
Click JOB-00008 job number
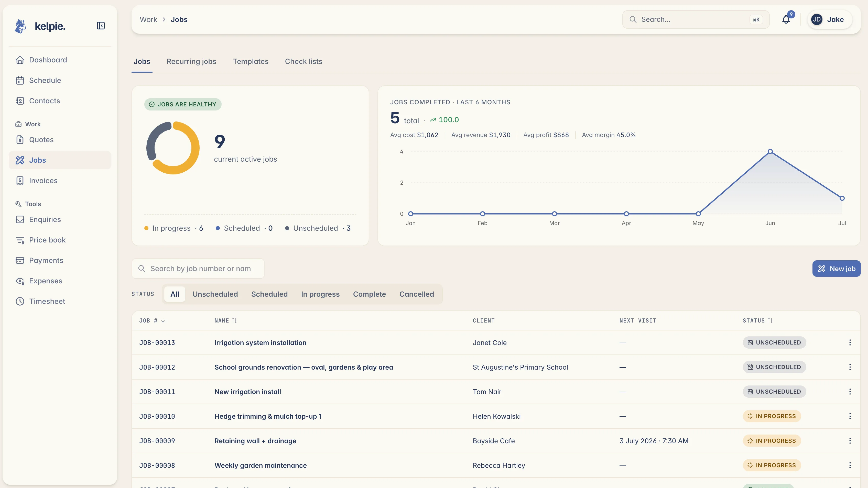[x=157, y=466]
